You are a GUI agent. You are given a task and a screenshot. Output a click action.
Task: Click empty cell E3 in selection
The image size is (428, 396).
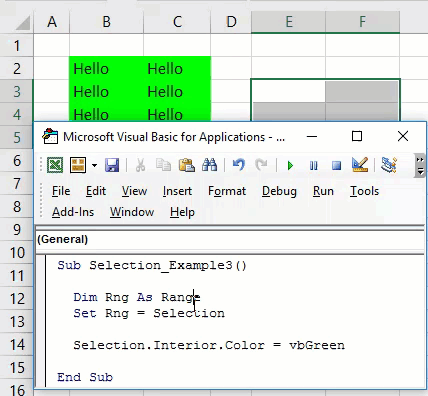point(288,91)
